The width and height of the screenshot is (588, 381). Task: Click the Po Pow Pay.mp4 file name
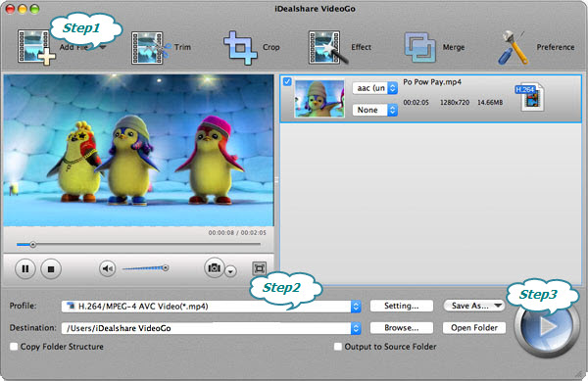[x=432, y=82]
